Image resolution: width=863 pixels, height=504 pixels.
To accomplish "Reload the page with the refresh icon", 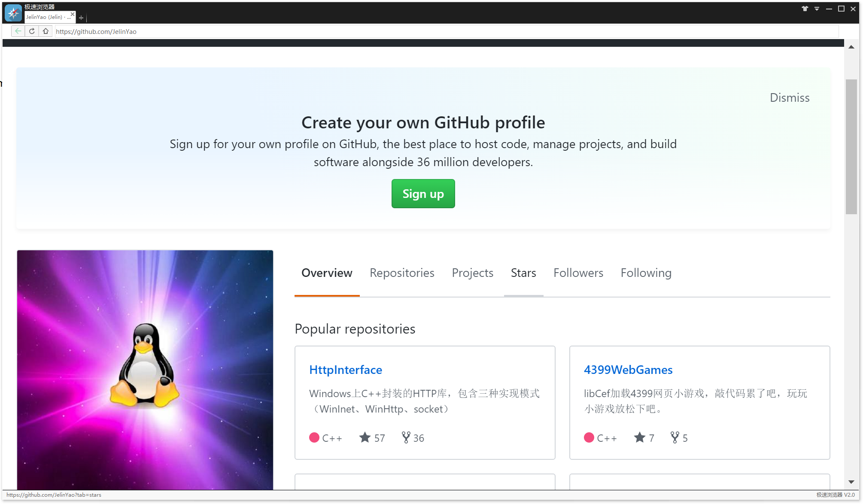I will tap(32, 31).
